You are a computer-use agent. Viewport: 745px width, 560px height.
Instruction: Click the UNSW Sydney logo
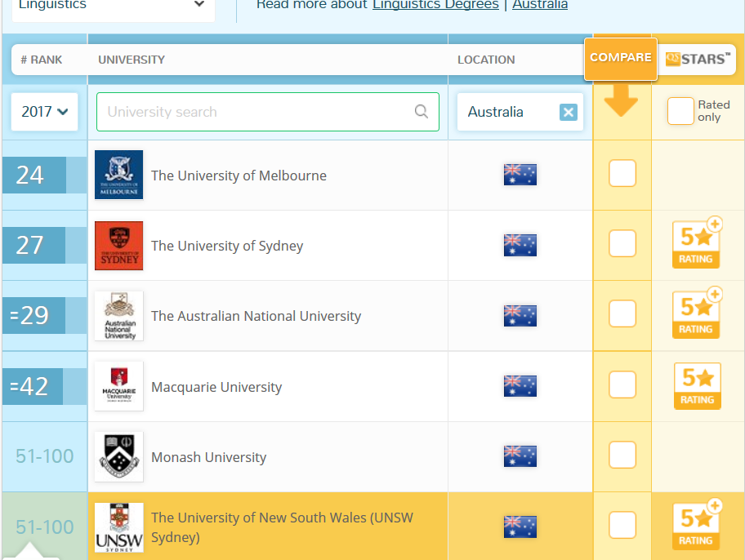[118, 527]
